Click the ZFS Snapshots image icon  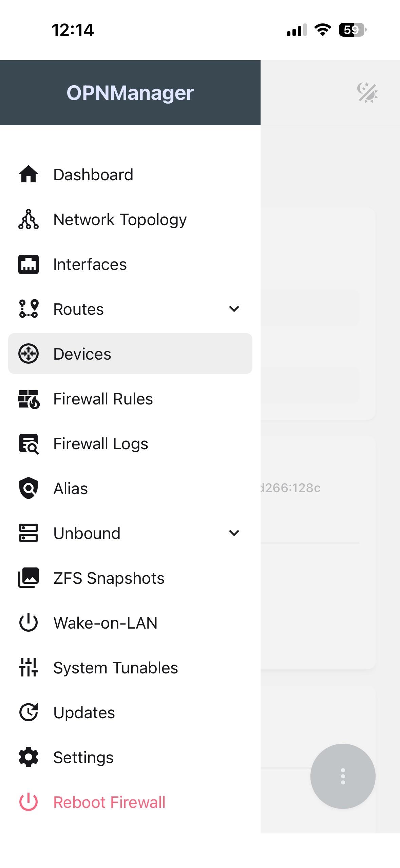point(28,578)
